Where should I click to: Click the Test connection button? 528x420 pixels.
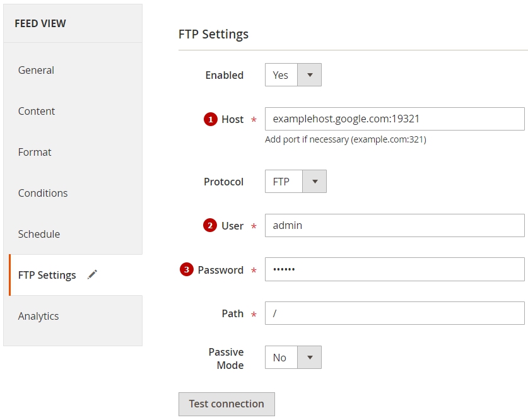click(x=226, y=404)
